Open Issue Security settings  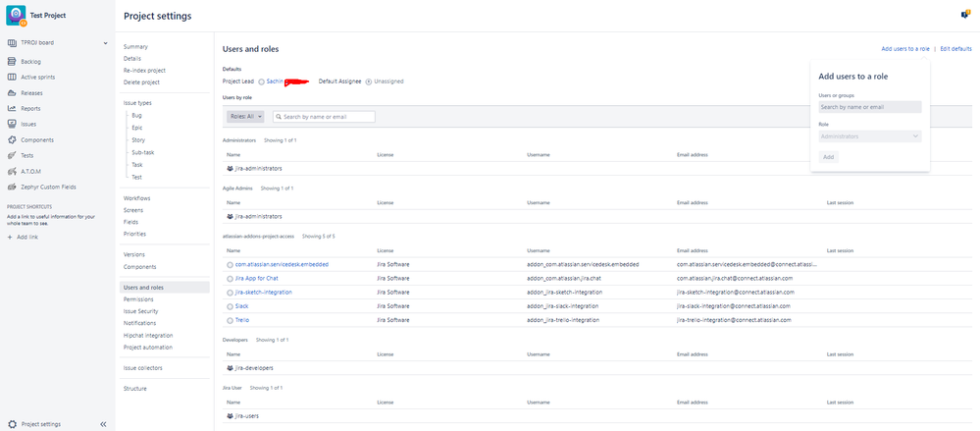(140, 311)
